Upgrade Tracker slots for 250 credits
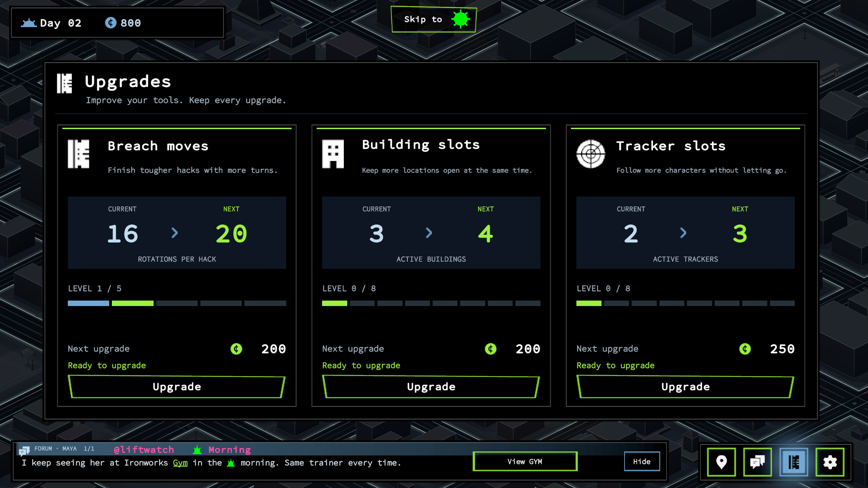This screenshot has height=488, width=868. (x=685, y=387)
